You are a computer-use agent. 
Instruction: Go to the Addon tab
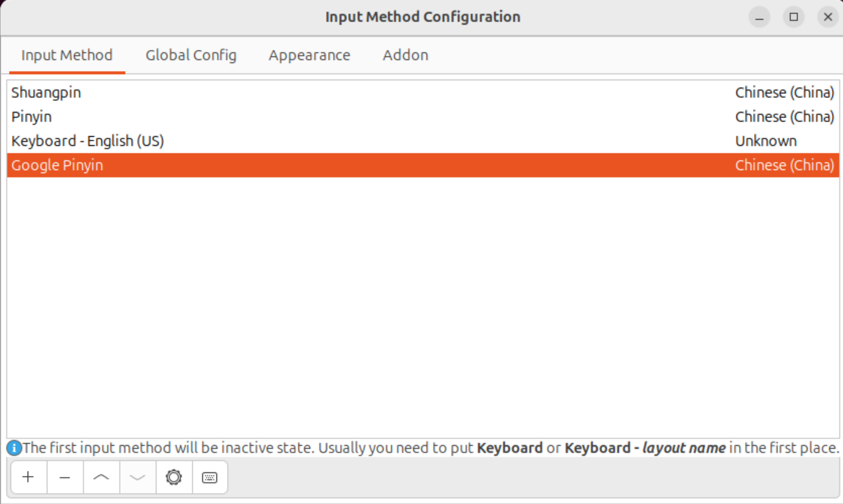pyautogui.click(x=405, y=55)
